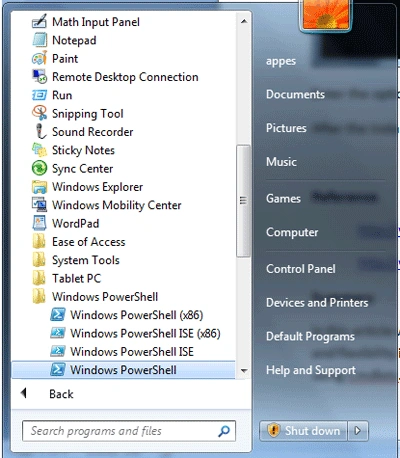400x458 pixels.
Task: Click the Run icon
Action: (39, 95)
